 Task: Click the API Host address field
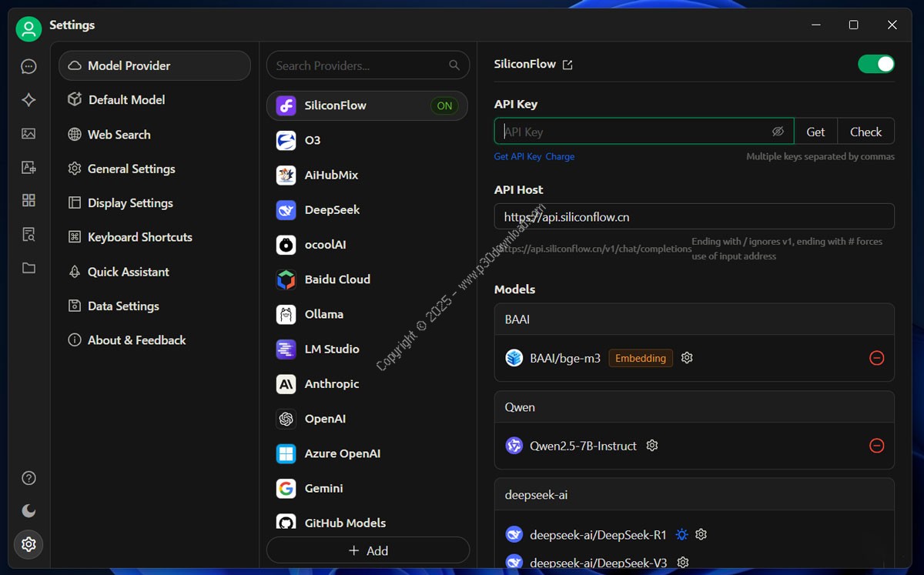[695, 216]
